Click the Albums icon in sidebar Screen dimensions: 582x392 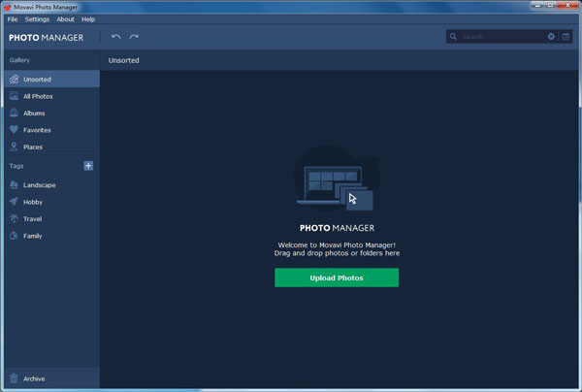tap(14, 113)
